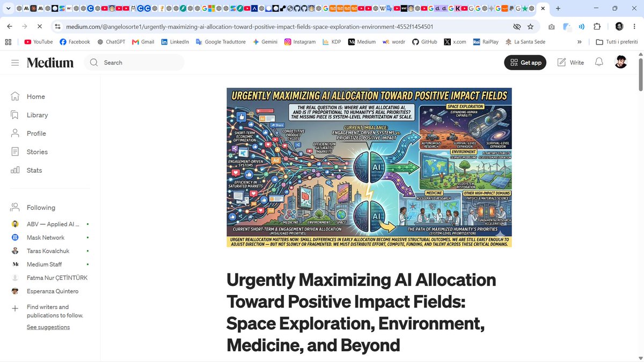This screenshot has height=362, width=644.
Task: Open the Medium hamburger sidebar menu
Action: pos(15,63)
